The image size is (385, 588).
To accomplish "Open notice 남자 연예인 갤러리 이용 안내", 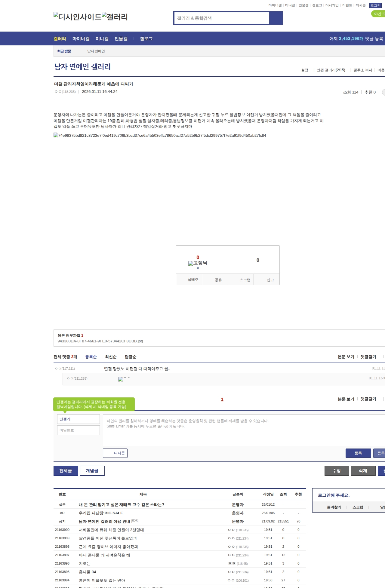I will [104, 522].
